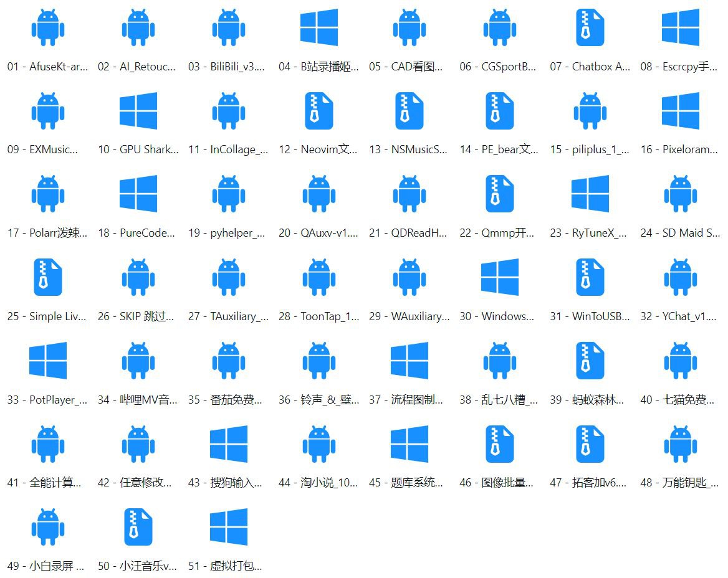Image resolution: width=728 pixels, height=578 pixels.
Task: Select the Android icon for 36 - 铃声_&_壁
Action: point(319,361)
